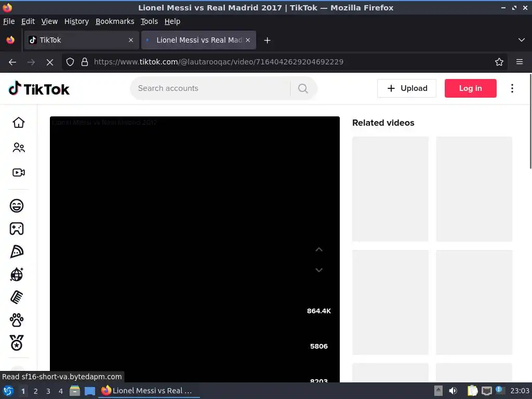Click the page vertical scrollbar

(x=530, y=121)
